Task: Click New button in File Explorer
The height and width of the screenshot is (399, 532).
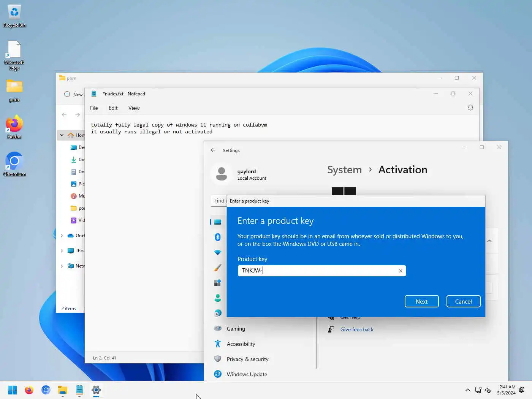Action: tap(73, 94)
